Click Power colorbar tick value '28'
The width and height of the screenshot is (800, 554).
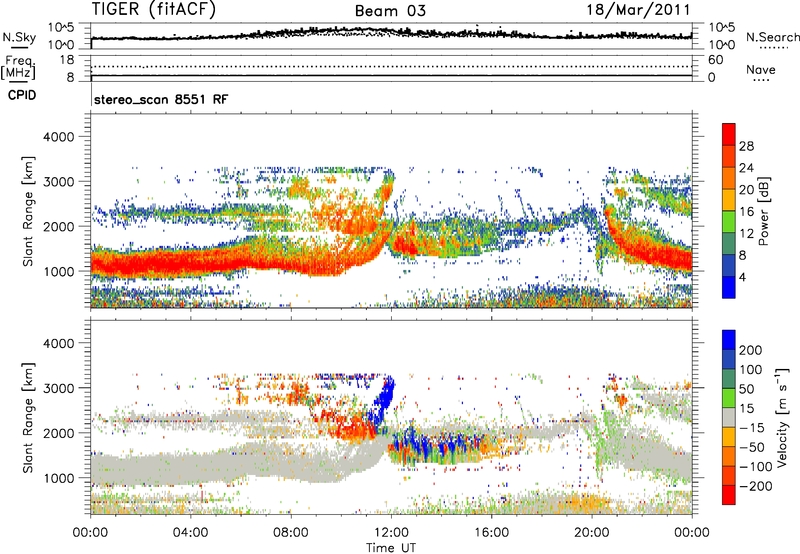(746, 146)
